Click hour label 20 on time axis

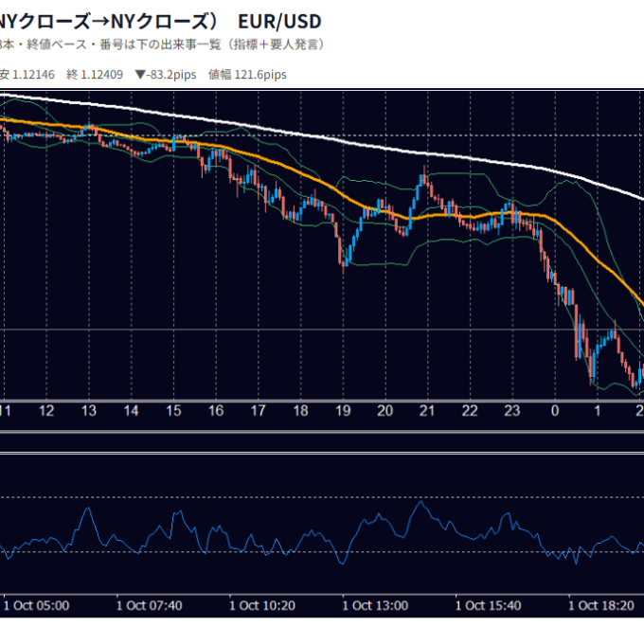click(385, 411)
